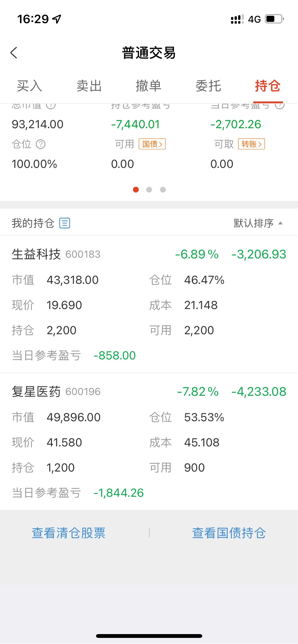Tap 生益科技 loss percentage -6.89%
Viewport: 298px width, 644px height.
(197, 254)
